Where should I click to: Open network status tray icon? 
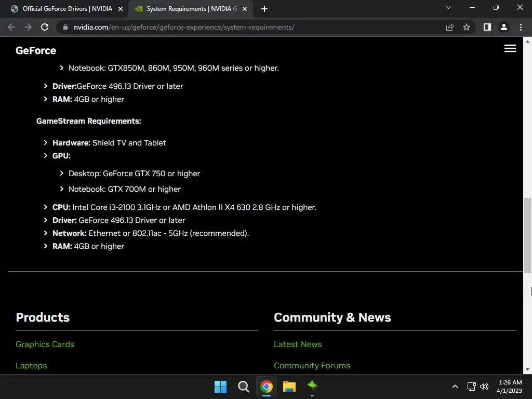[x=472, y=387]
